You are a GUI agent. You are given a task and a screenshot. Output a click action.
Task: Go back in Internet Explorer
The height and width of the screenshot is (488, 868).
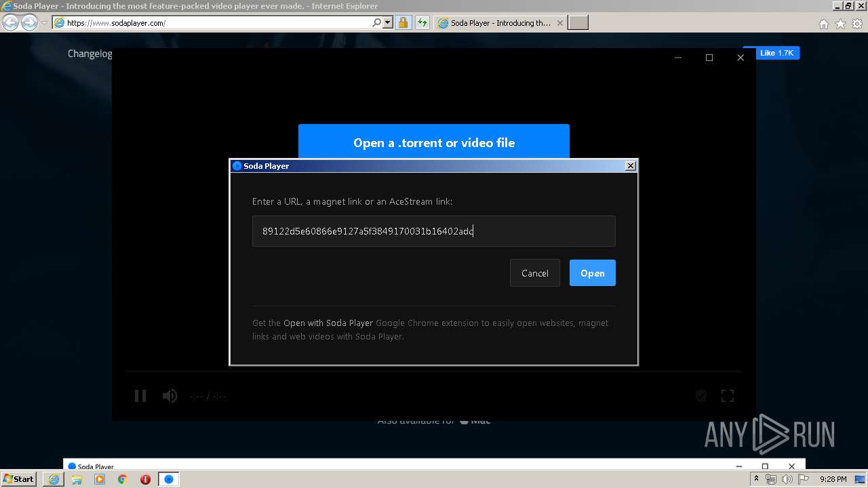click(x=11, y=23)
